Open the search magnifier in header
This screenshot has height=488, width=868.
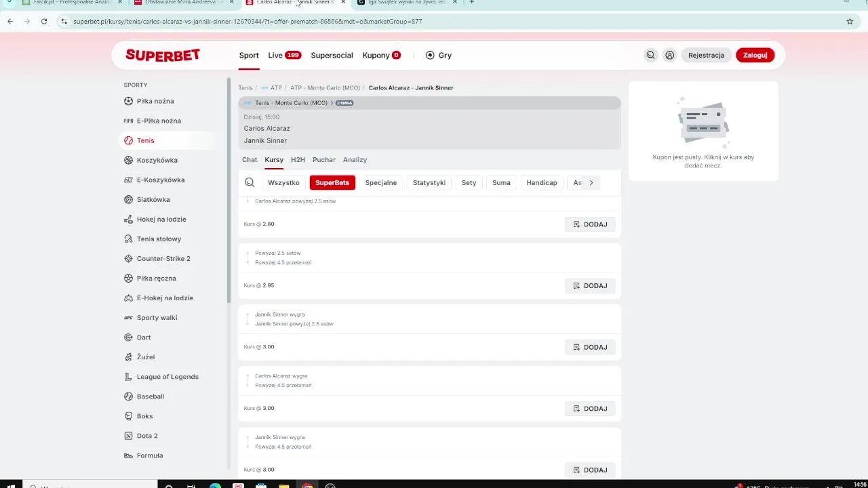coord(650,56)
